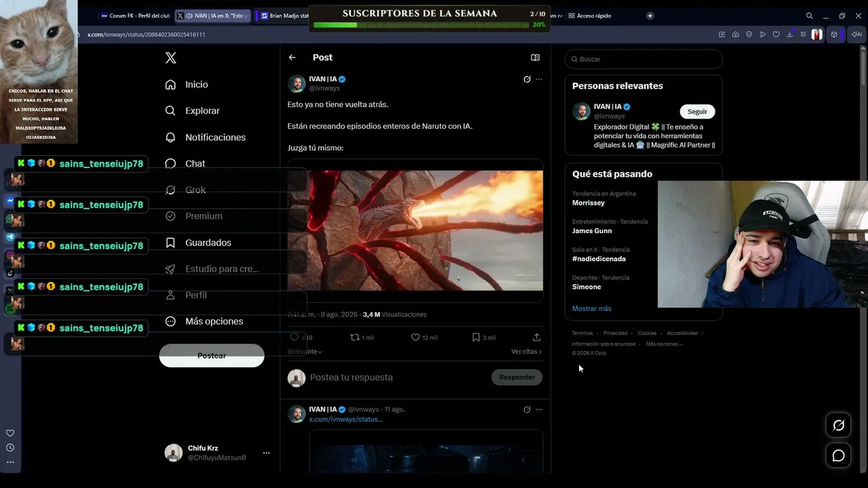Image resolution: width=868 pixels, height=488 pixels.
Task: Click the X logo in the sidebar
Action: pyautogui.click(x=171, y=58)
